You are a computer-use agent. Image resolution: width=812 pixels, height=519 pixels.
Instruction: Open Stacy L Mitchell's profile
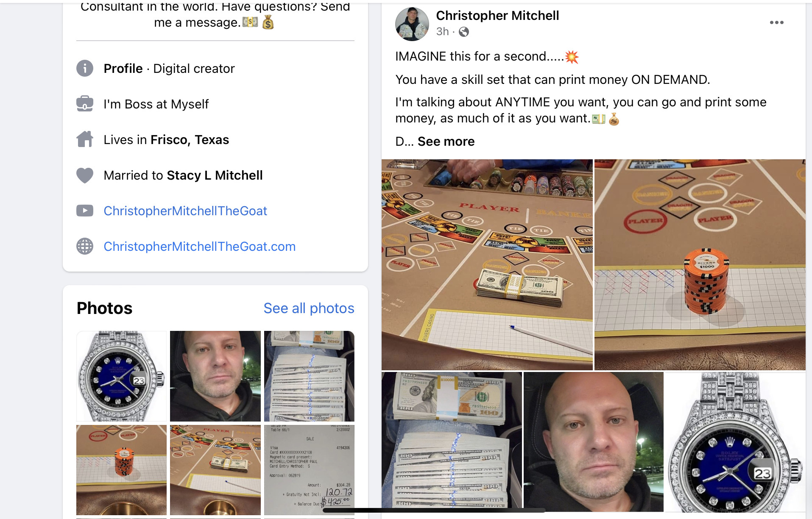point(215,175)
